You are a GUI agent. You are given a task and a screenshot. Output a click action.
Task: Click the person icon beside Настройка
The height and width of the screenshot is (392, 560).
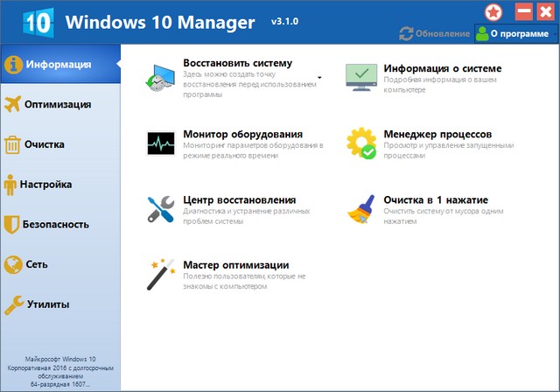click(x=10, y=185)
